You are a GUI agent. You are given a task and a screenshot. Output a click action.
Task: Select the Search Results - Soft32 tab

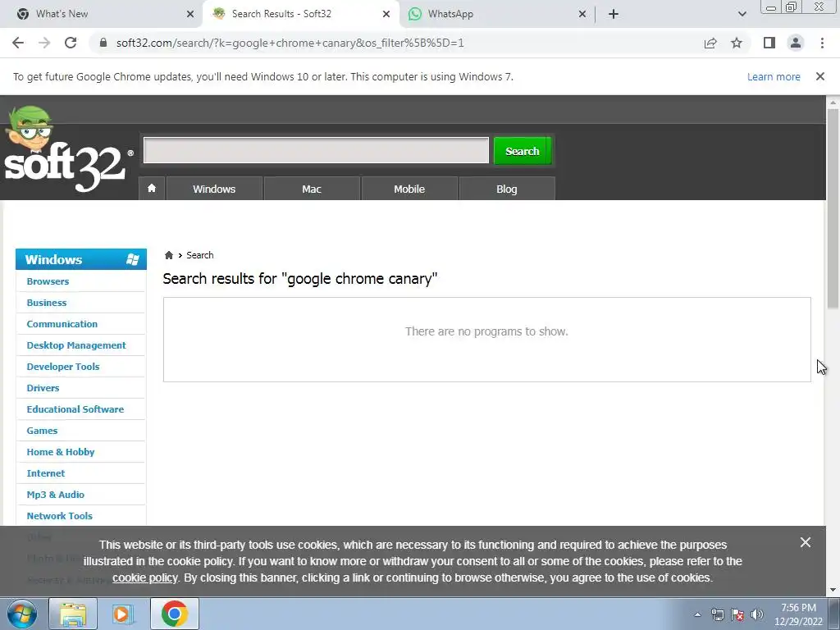tap(300, 14)
